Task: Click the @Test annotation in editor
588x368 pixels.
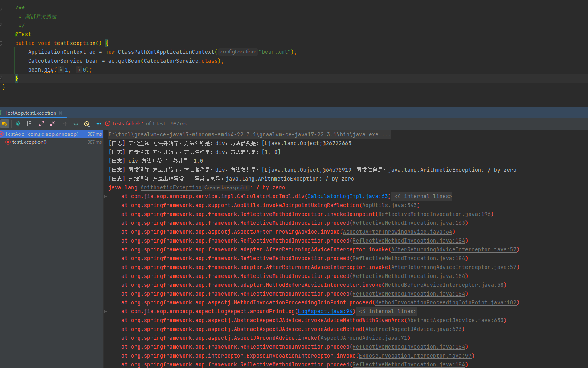Action: [23, 35]
